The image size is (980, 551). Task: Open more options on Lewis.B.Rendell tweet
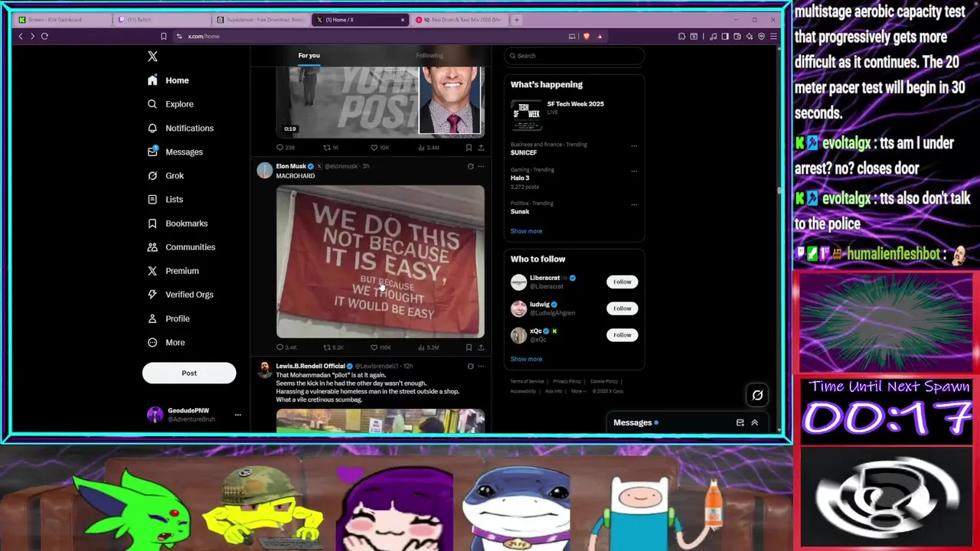click(x=481, y=366)
